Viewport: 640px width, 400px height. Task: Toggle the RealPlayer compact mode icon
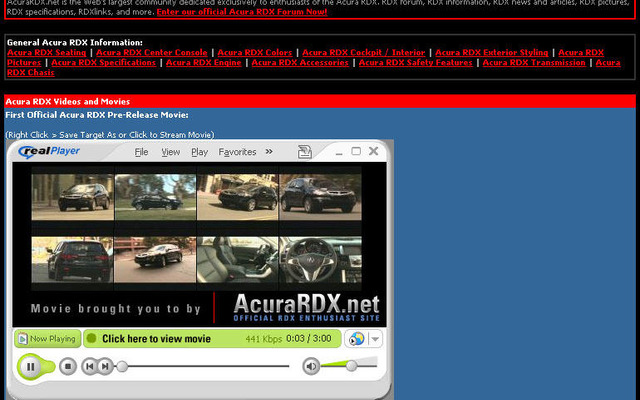pyautogui.click(x=304, y=152)
